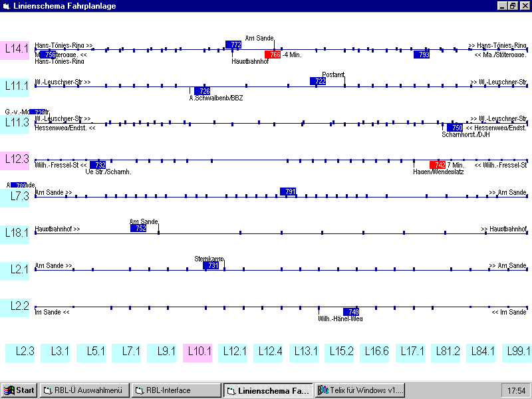Select vehicle 791 on line L7.3

coord(287,192)
